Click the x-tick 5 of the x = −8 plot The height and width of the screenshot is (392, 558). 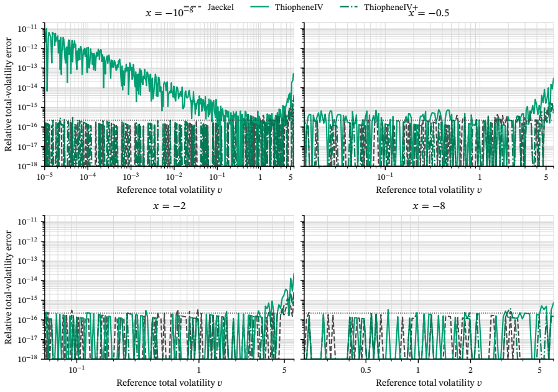540,370
